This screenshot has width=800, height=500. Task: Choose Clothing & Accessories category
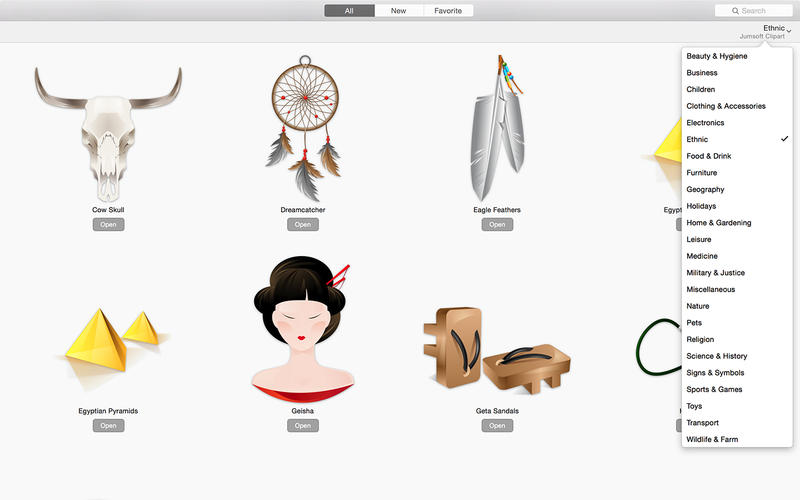[x=737, y=106]
